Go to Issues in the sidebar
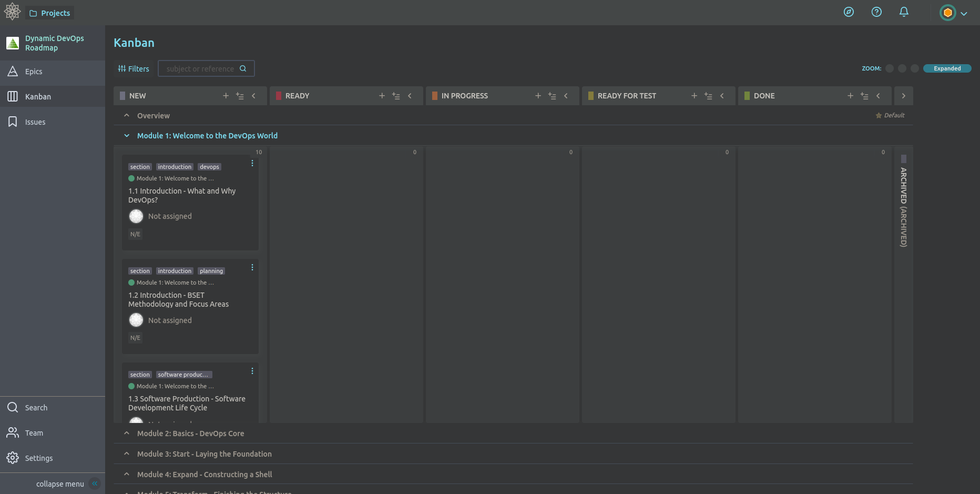The width and height of the screenshot is (980, 494). (x=35, y=122)
